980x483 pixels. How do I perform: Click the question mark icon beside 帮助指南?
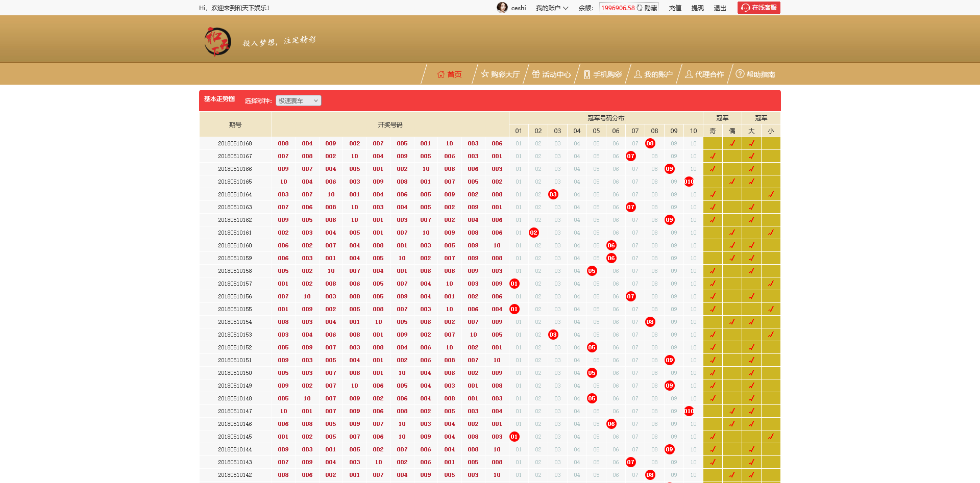[x=740, y=74]
